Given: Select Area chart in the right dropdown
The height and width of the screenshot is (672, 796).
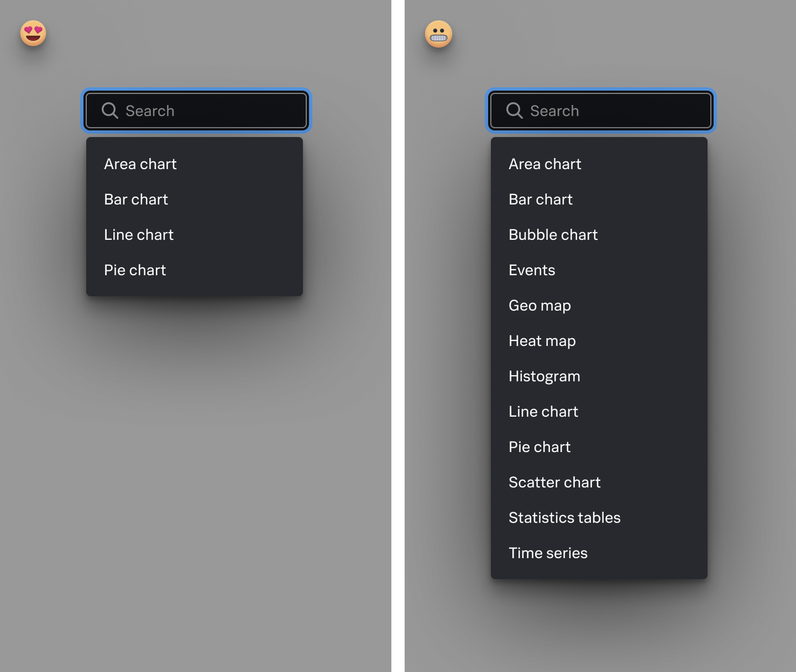Looking at the screenshot, I should point(544,164).
